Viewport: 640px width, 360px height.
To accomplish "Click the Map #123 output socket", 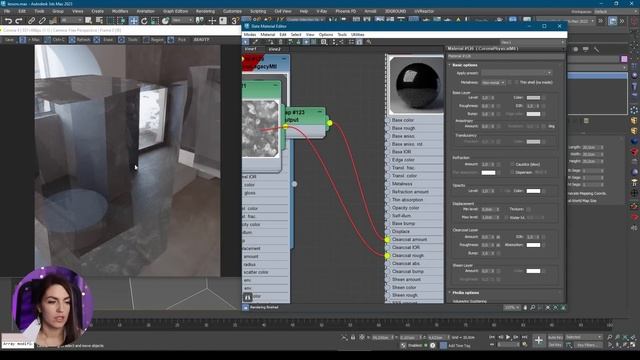I will click(329, 123).
